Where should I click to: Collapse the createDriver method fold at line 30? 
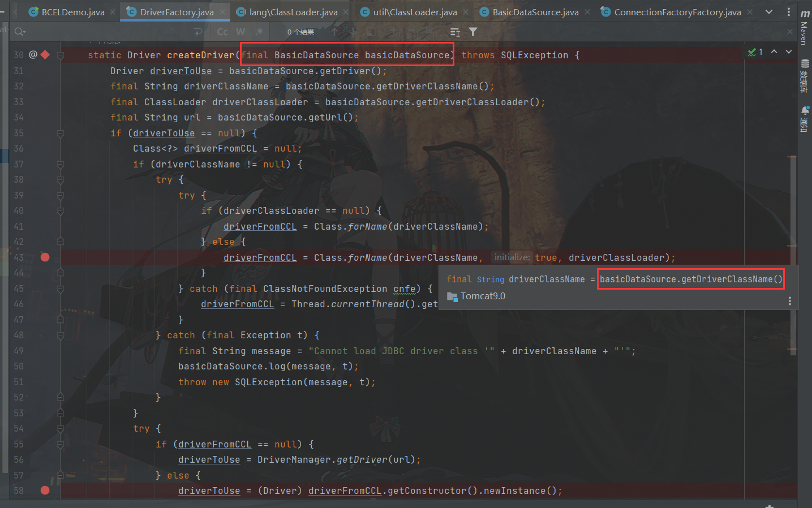tap(61, 55)
